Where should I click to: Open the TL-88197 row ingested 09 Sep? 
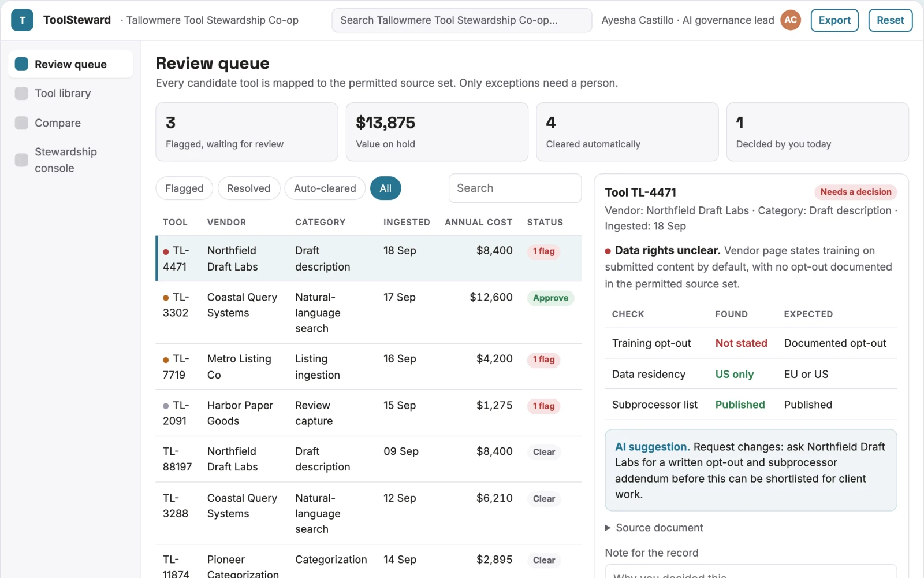369,459
